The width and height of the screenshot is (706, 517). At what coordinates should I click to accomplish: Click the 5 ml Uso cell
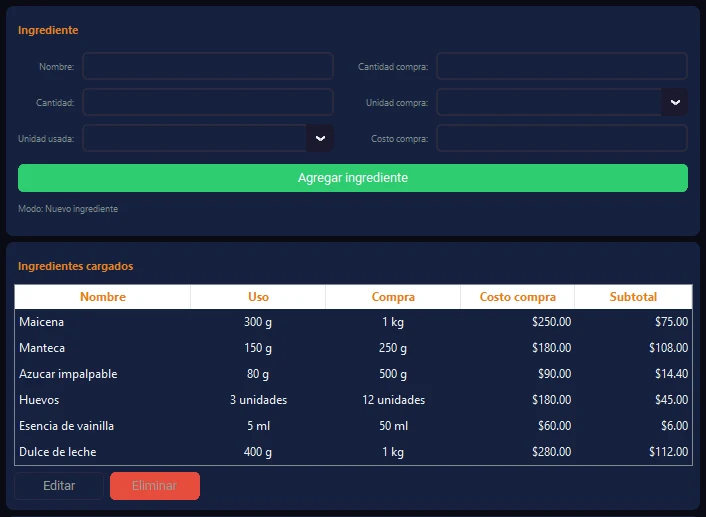[258, 426]
